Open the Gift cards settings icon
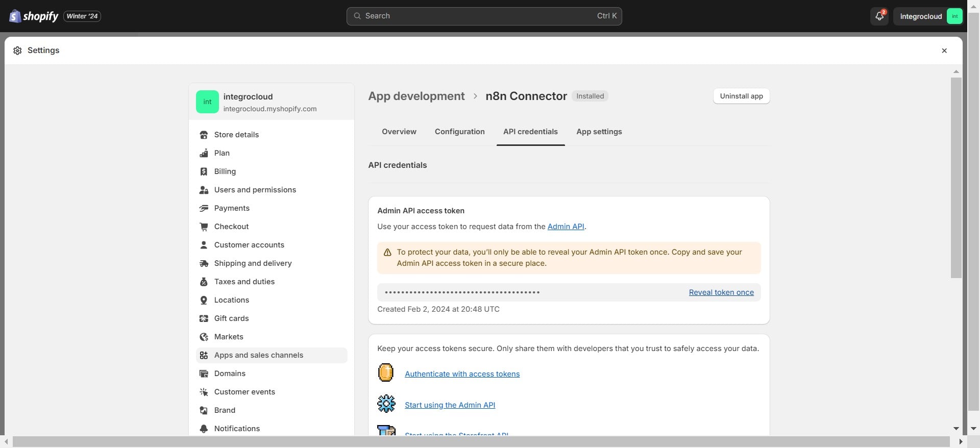The image size is (980, 448). pyautogui.click(x=204, y=318)
